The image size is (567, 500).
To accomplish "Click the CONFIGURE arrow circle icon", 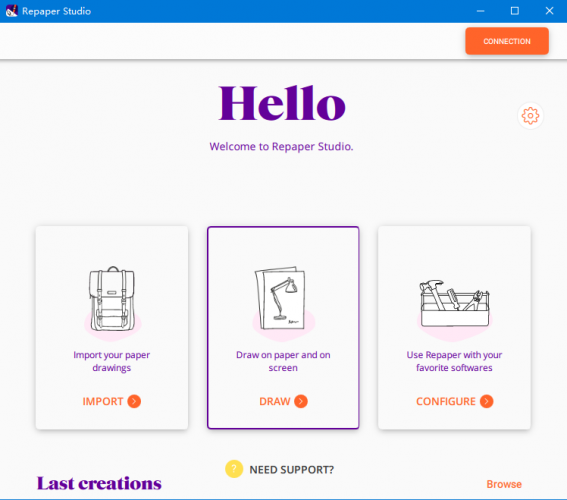I will pos(486,401).
